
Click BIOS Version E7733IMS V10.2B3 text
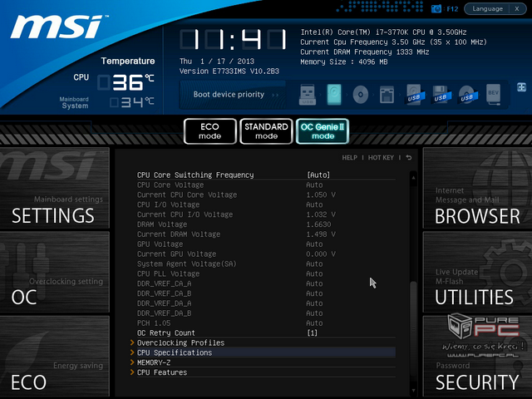point(229,71)
